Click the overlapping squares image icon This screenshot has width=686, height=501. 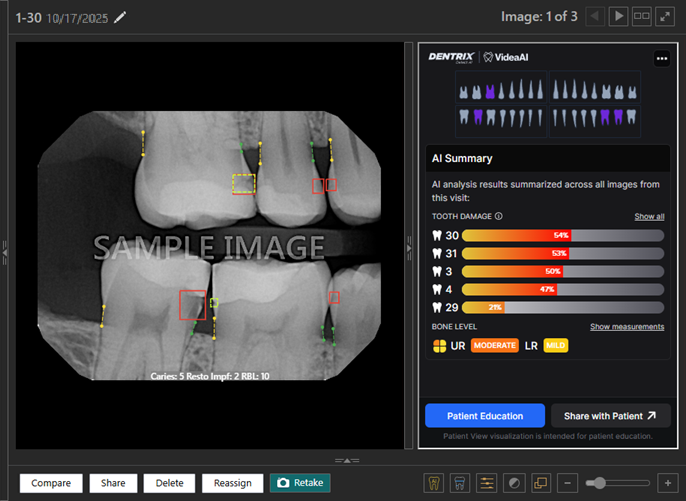point(539,483)
